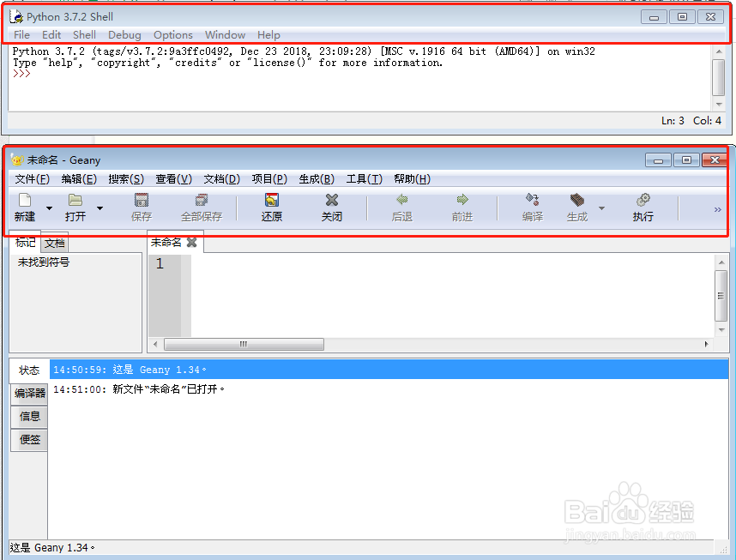Switch to the 标记 sidebar tab

pyautogui.click(x=26, y=242)
